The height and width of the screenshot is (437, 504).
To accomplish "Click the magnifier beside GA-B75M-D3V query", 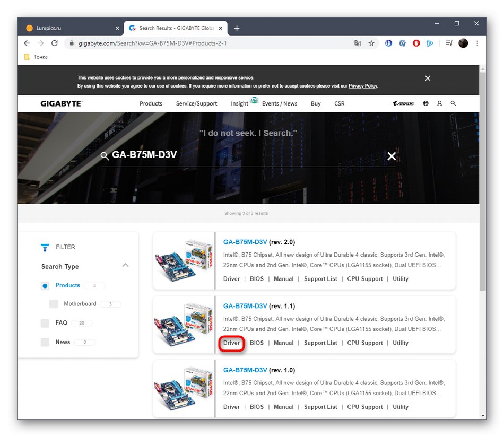I will [x=105, y=156].
